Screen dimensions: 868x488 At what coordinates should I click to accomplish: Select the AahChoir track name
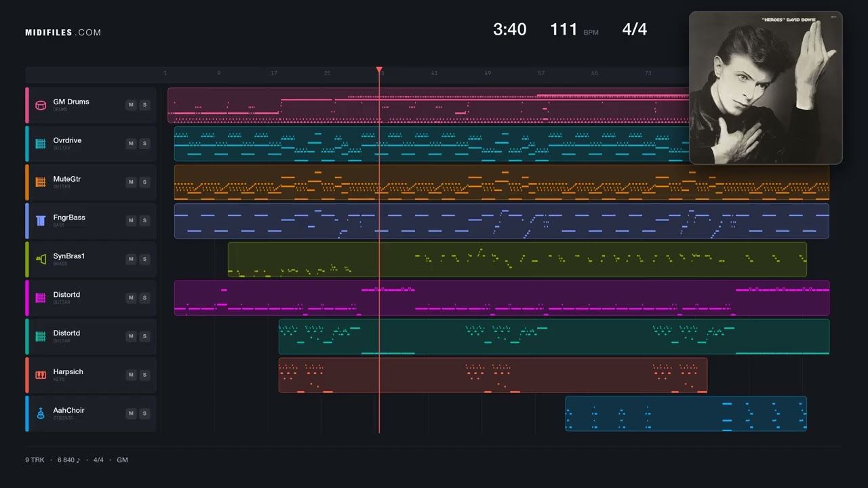click(69, 411)
